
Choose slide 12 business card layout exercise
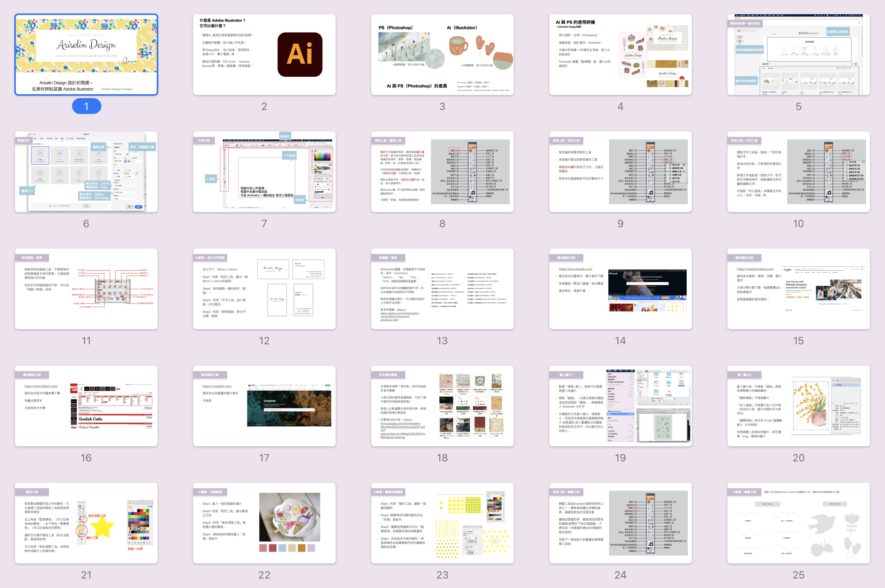click(x=264, y=289)
